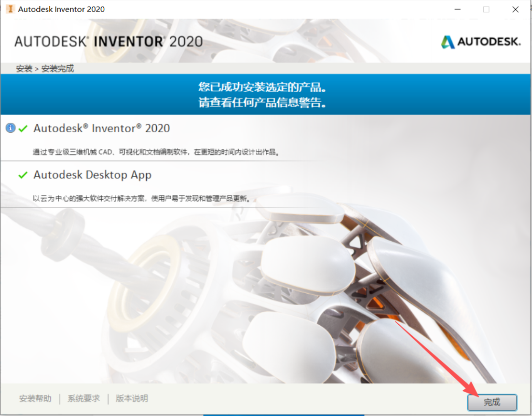Click the 安装完成 breadcrumb item

[58, 68]
